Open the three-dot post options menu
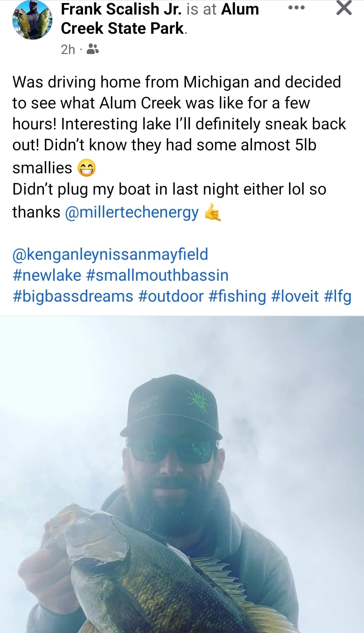364x633 pixels. click(x=297, y=7)
